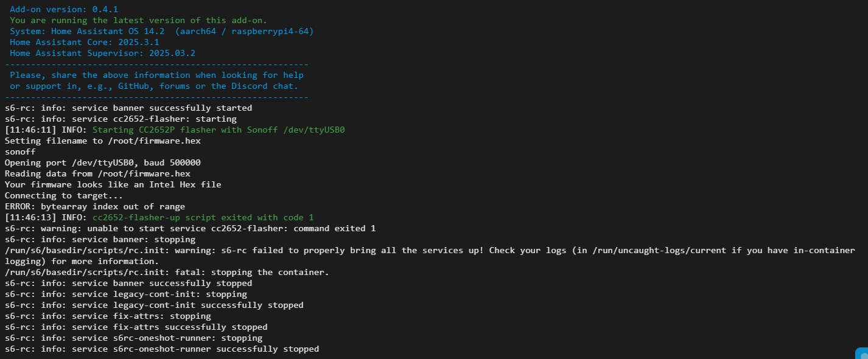This screenshot has width=868, height=359.
Task: Click the blue floating button at bottom-right corner
Action: point(862,354)
